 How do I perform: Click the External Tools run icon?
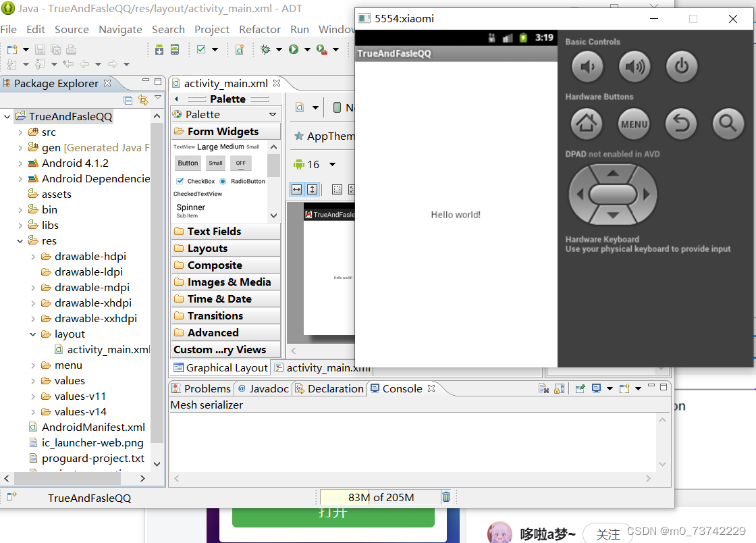click(x=321, y=49)
